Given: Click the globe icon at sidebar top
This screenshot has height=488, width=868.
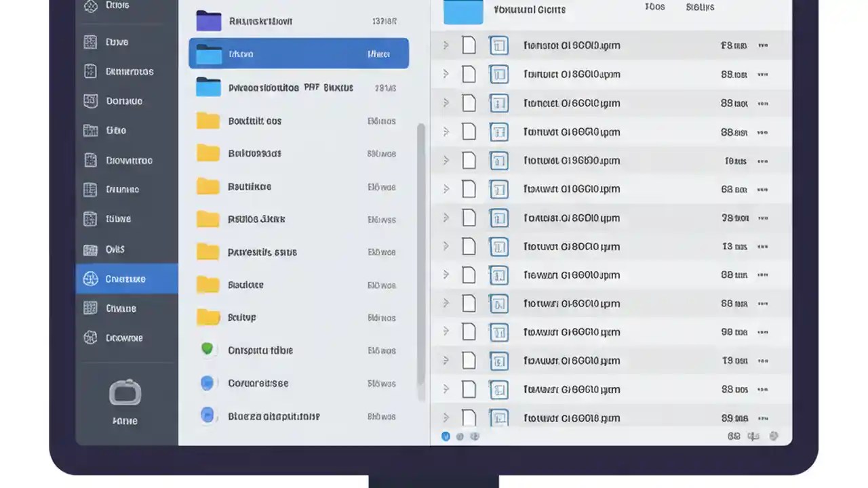Looking at the screenshot, I should click(x=90, y=5).
